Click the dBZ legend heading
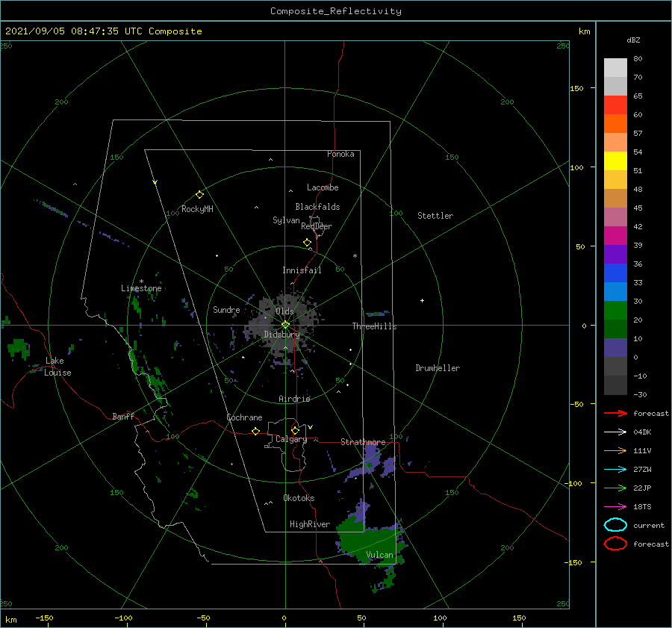 coord(633,40)
